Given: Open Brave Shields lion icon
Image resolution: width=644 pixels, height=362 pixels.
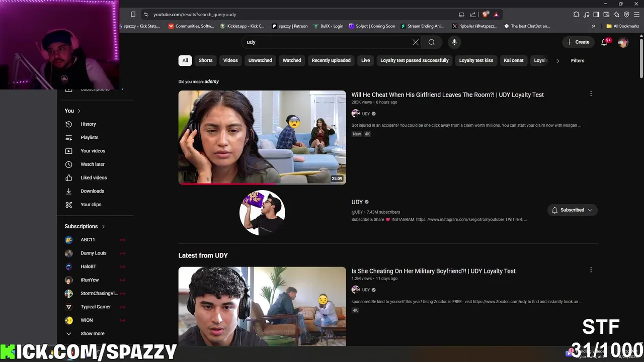Looking at the screenshot, I should 486,15.
